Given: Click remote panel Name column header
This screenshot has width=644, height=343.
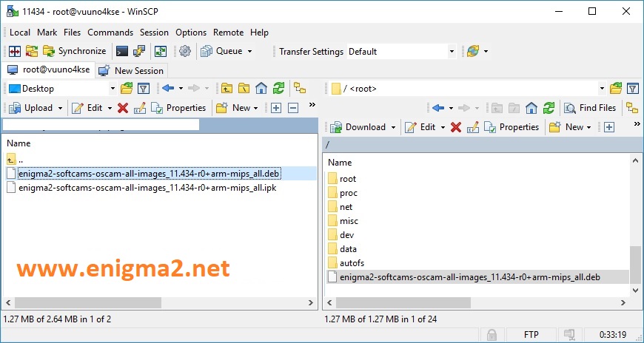Looking at the screenshot, I should point(340,163).
